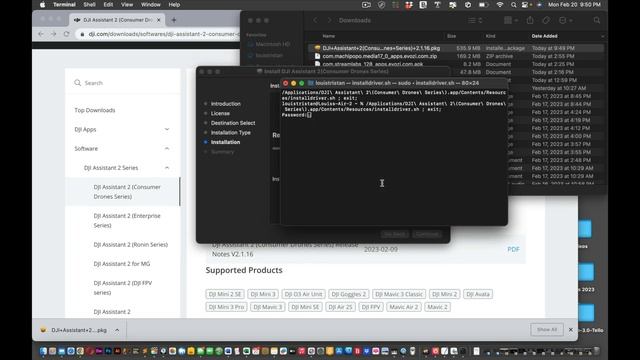Sort Finder list by Date Added column

pyautogui.click(x=544, y=36)
